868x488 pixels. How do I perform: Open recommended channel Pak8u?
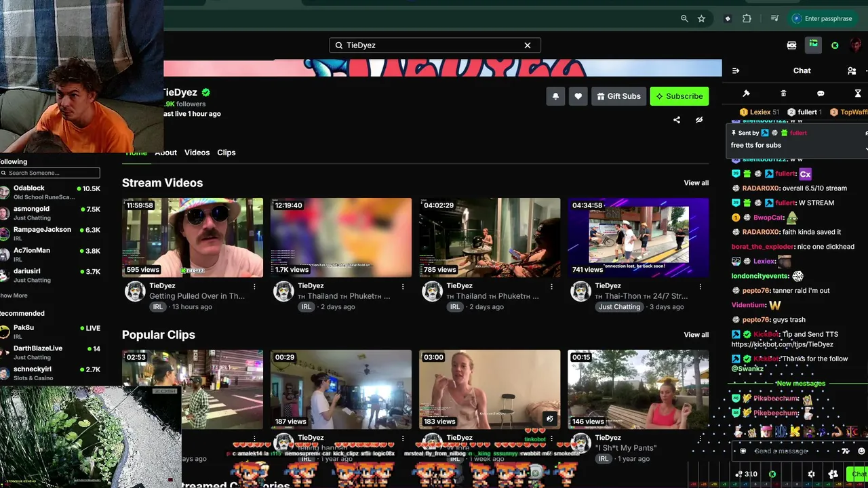51,332
